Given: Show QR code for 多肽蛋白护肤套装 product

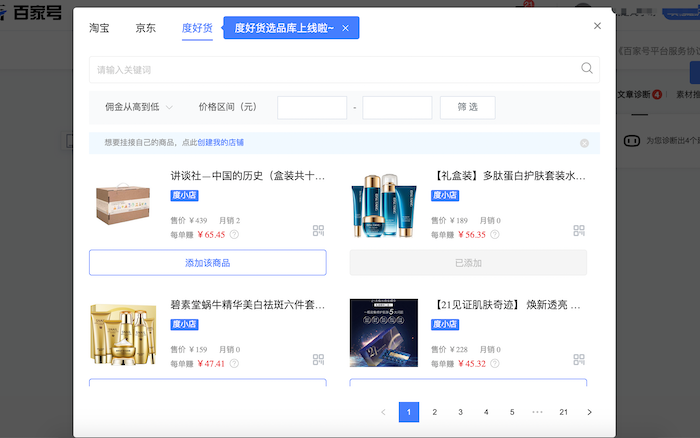Looking at the screenshot, I should tap(579, 230).
